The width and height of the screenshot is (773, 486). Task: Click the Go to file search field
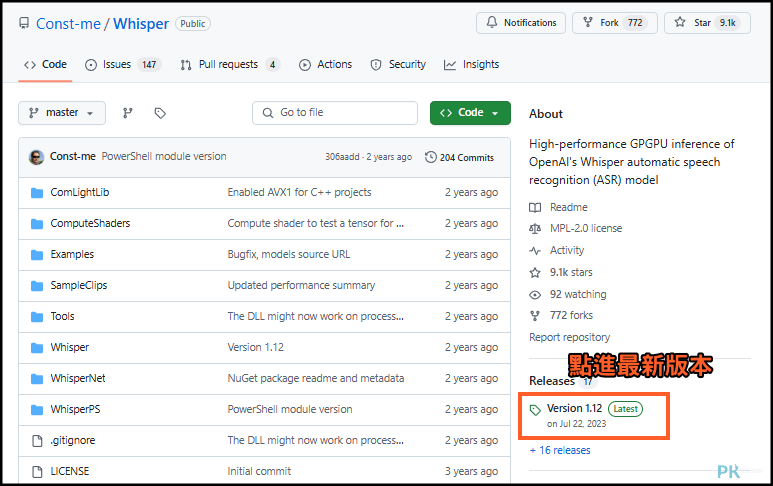(x=335, y=113)
